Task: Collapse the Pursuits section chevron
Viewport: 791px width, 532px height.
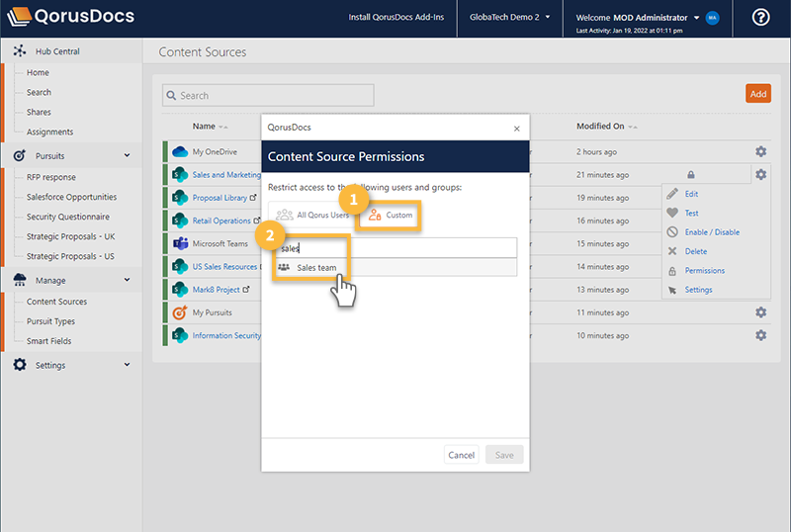Action: tap(128, 155)
